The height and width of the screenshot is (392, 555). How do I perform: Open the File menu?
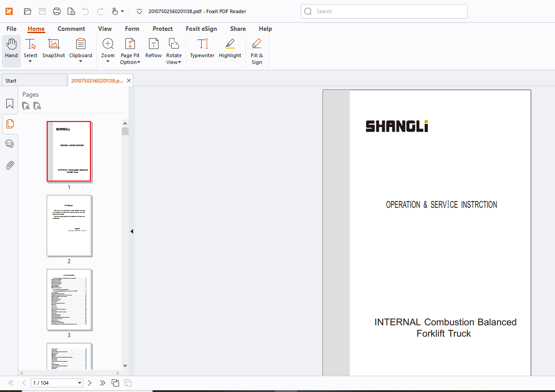(11, 29)
